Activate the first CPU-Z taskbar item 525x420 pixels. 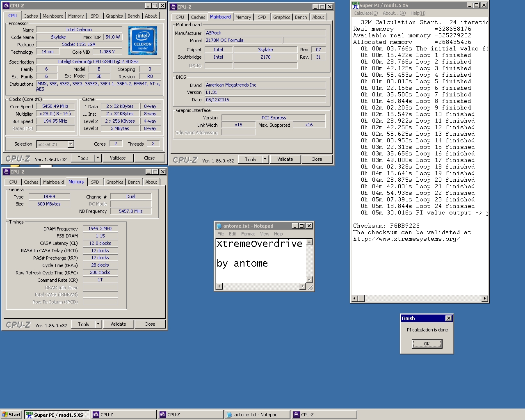(124, 415)
